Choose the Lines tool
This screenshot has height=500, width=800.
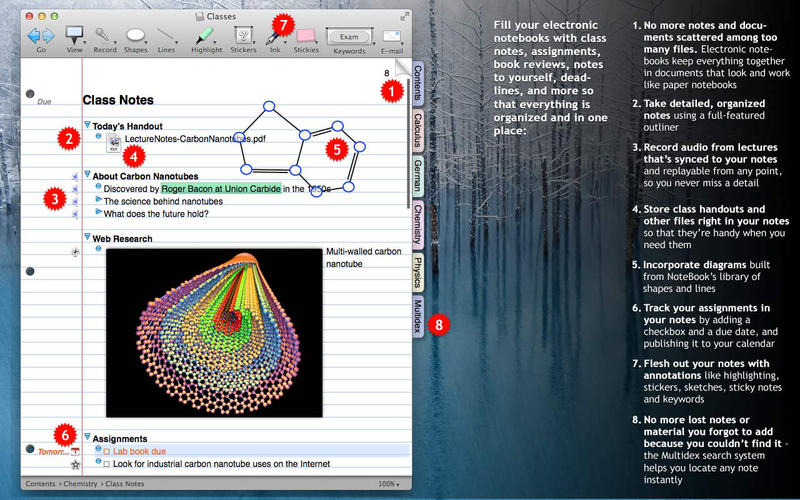(168, 35)
